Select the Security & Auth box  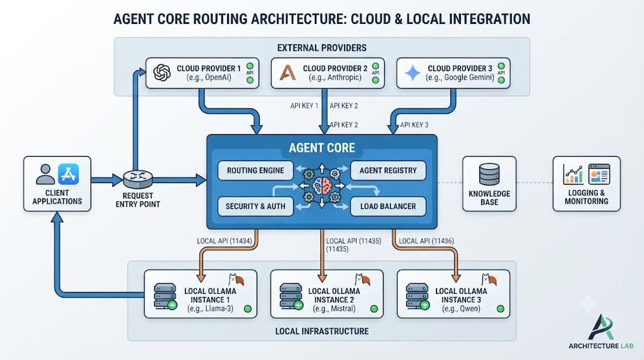coord(255,206)
